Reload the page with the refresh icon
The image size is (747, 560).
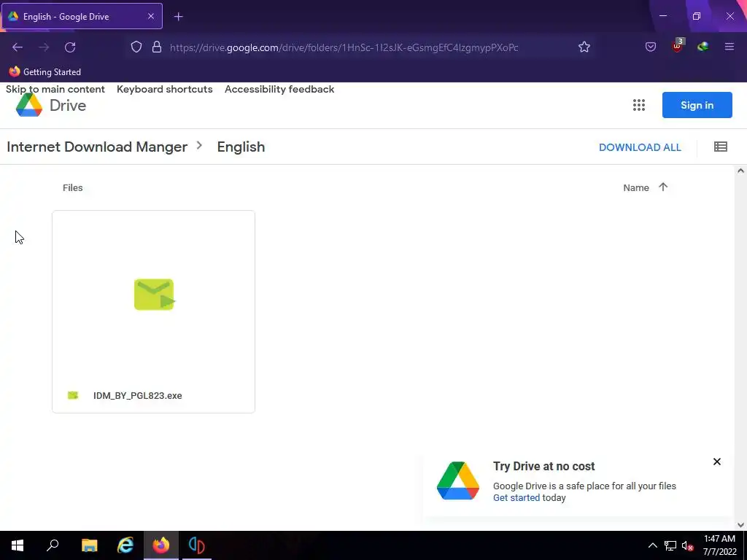tap(70, 47)
